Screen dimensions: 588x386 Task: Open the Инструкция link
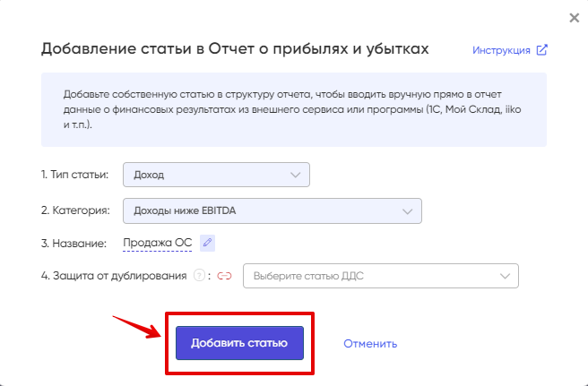coord(501,50)
